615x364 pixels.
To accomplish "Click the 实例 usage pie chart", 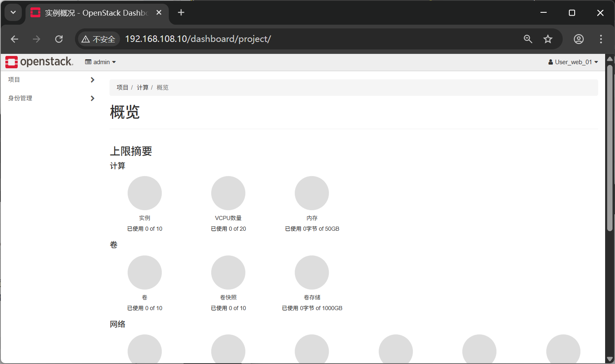I will coord(144,193).
